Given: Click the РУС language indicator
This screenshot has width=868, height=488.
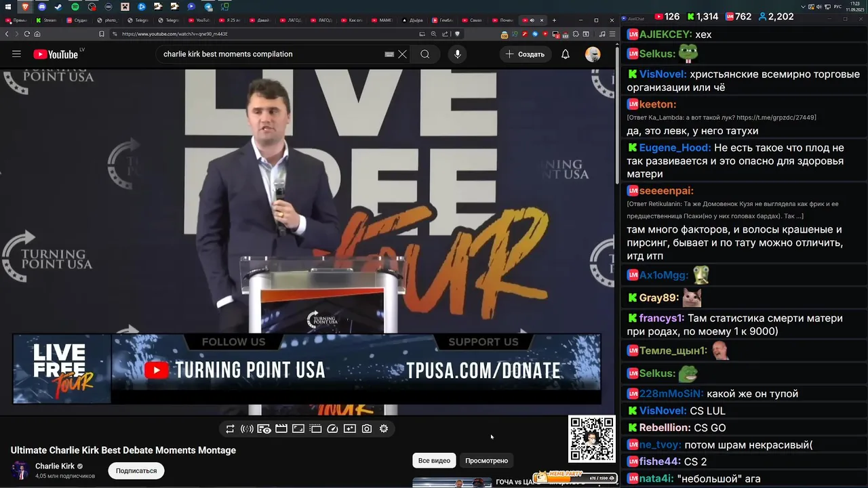Looking at the screenshot, I should click(837, 7).
